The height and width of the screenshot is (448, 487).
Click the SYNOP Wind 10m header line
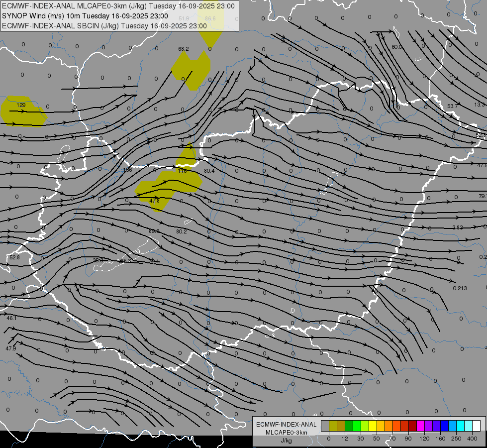(85, 16)
